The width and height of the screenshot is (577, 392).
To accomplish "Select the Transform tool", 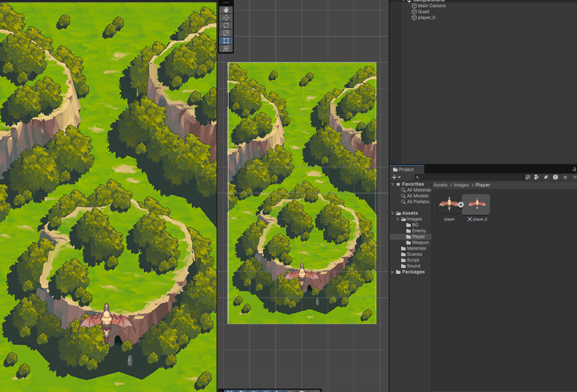I will 226,48.
